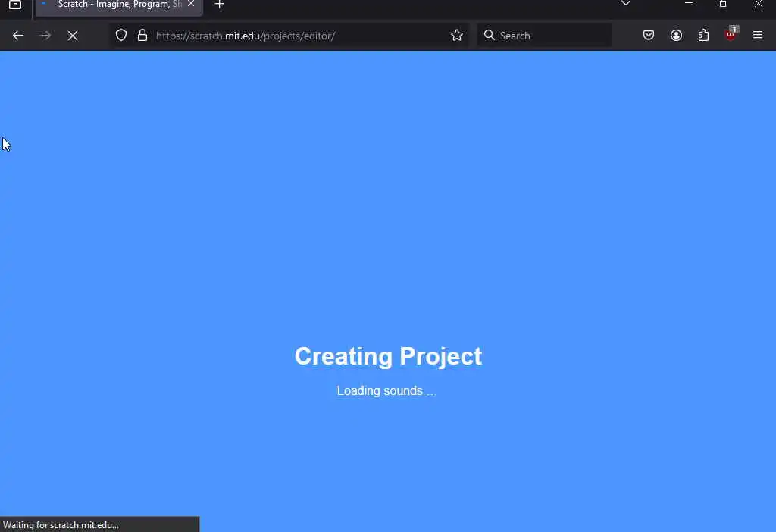The height and width of the screenshot is (532, 776).
Task: Open a new tab with plus
Action: (219, 5)
